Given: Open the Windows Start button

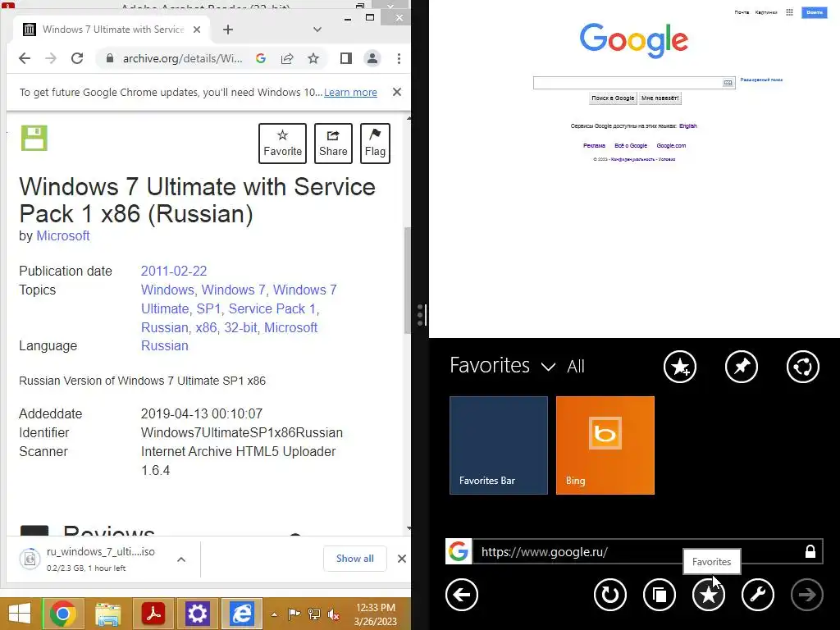Looking at the screenshot, I should coord(20,614).
